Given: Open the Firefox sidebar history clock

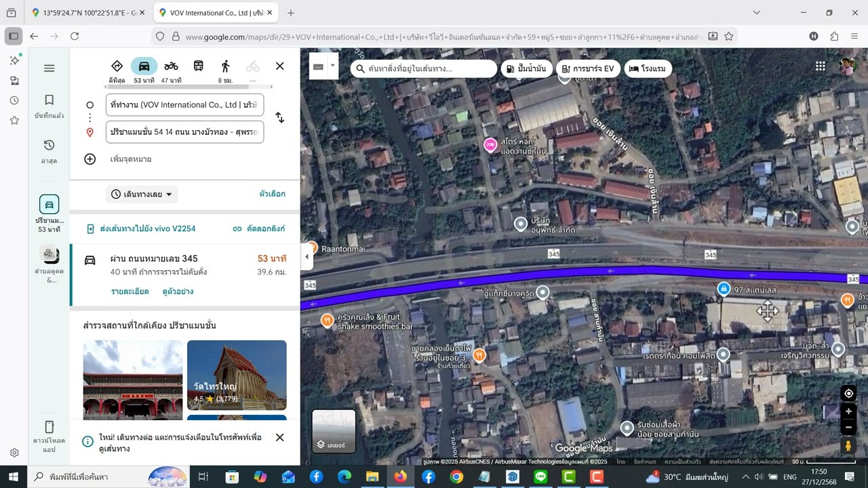Looking at the screenshot, I should coord(14,100).
